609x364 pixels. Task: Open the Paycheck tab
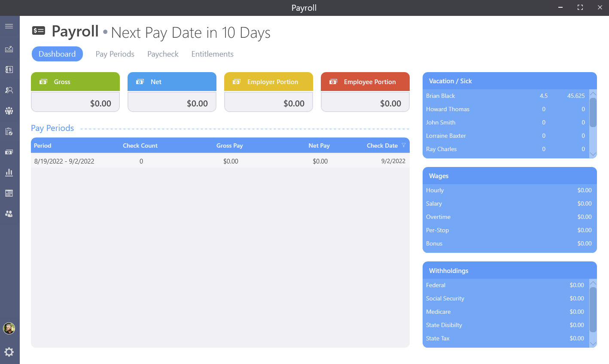(163, 54)
